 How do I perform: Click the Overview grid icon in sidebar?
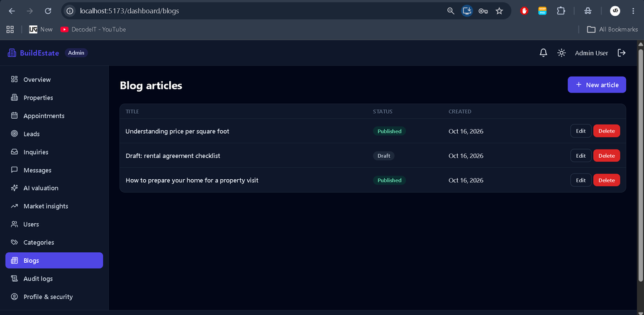14,79
